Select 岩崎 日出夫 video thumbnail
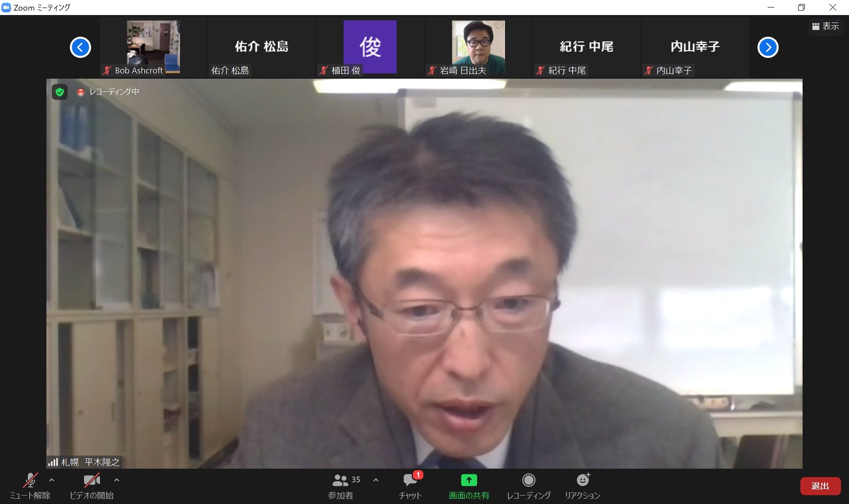Screen dimensions: 849x504 [x=478, y=47]
